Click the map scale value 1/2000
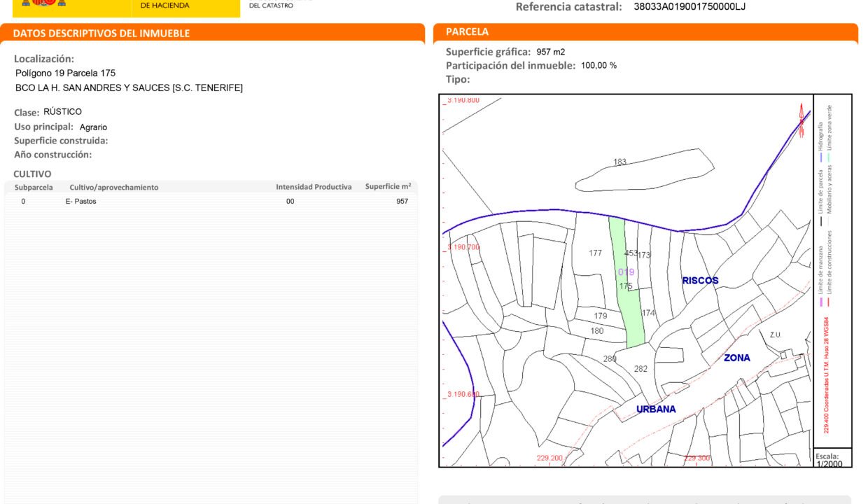Image resolution: width=868 pixels, height=504 pixels. click(829, 464)
